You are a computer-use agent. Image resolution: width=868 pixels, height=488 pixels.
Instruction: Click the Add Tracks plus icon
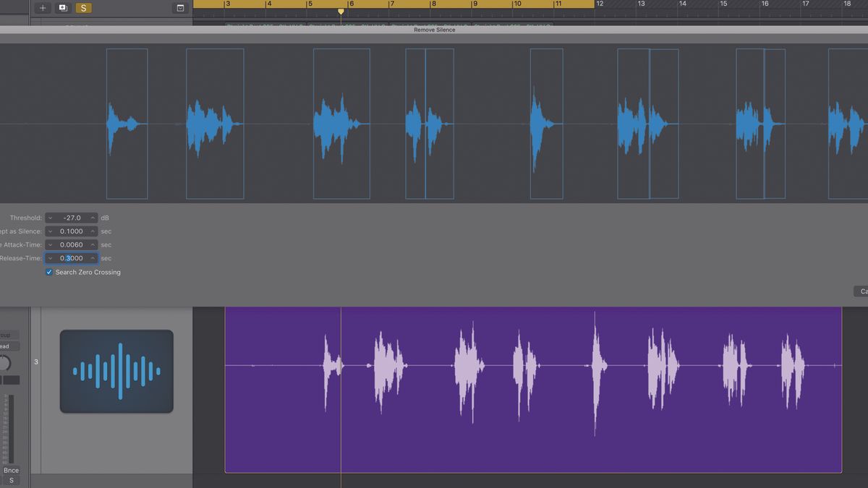[43, 8]
